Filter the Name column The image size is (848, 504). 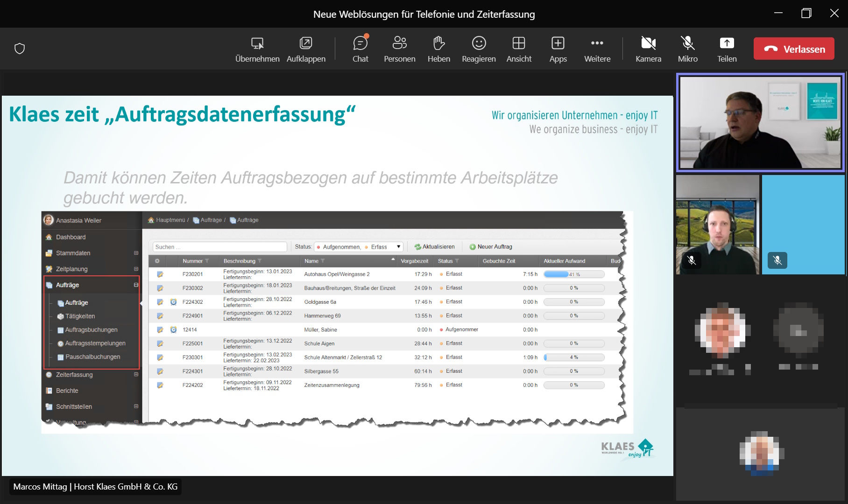pos(323,261)
